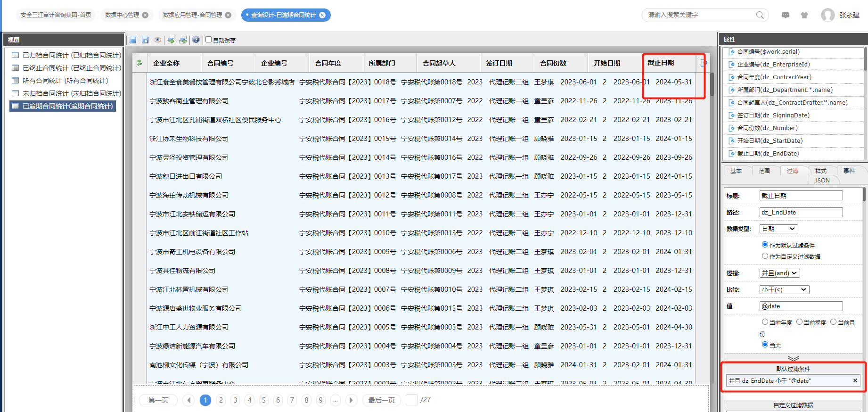Click the search magnifier icon
This screenshot has width=868, height=412.
[760, 15]
